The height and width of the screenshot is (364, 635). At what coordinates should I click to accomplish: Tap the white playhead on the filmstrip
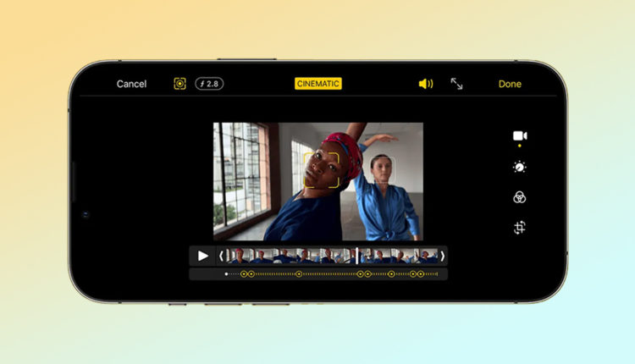point(357,256)
